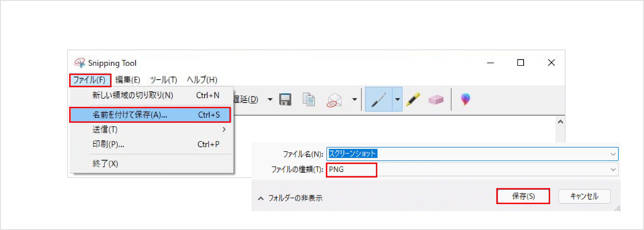Screen dimensions: 644x230
Task: Open the 遅延(D) delay dropdown
Action: pyautogui.click(x=270, y=100)
